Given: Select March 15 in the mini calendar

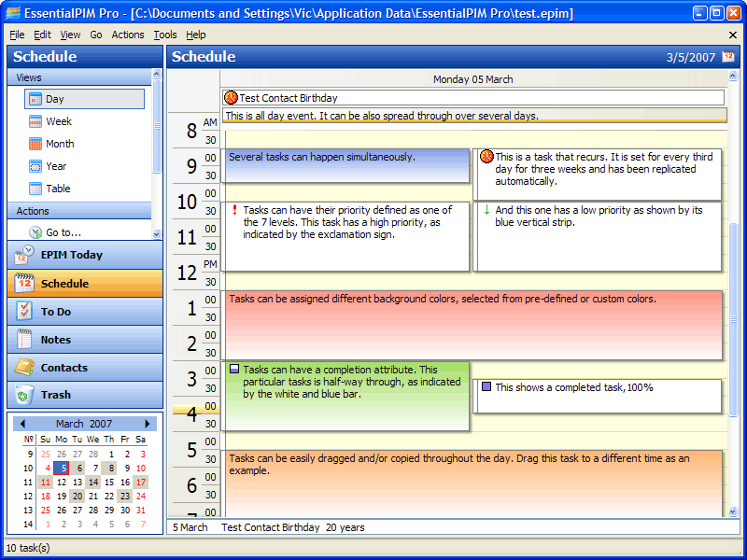Looking at the screenshot, I should (109, 482).
